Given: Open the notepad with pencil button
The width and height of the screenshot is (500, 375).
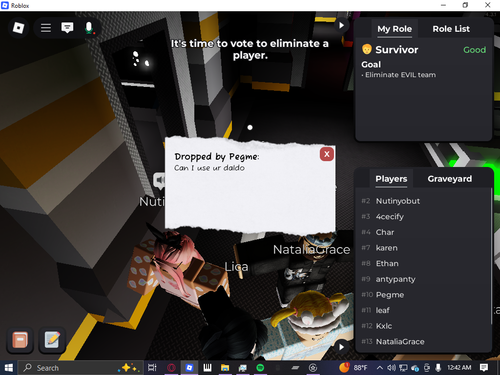Looking at the screenshot, I should (52, 340).
